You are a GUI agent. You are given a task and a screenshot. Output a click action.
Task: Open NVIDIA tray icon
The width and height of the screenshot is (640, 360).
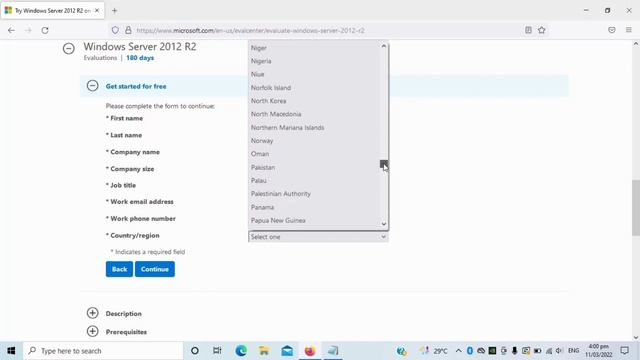pyautogui.click(x=492, y=351)
